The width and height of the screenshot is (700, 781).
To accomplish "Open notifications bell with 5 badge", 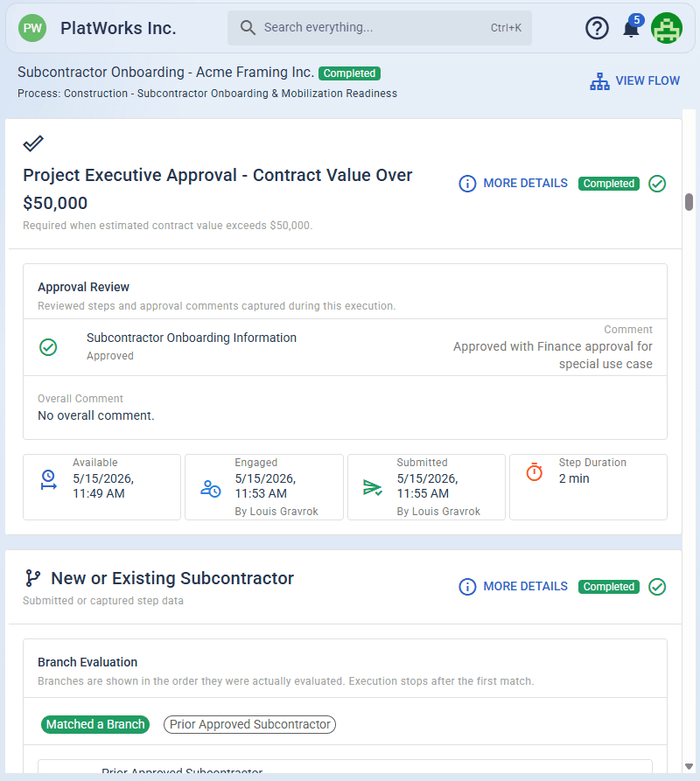I will coord(632,27).
